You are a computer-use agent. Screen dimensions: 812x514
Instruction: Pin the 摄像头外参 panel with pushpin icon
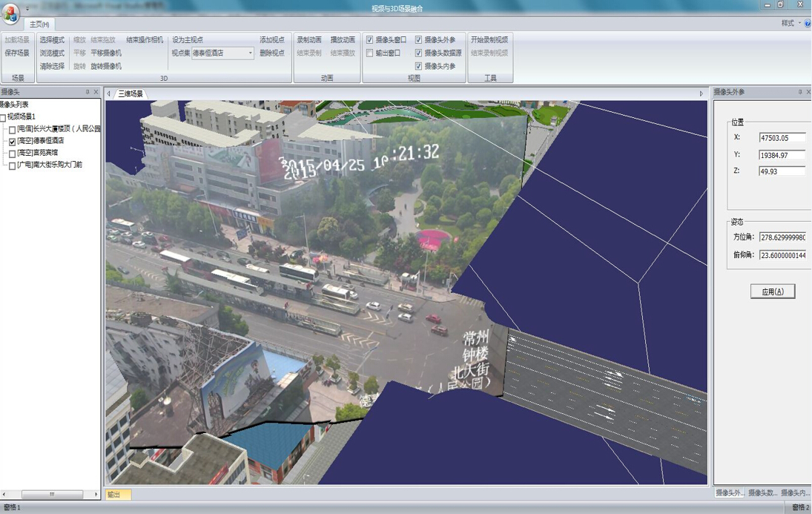799,92
